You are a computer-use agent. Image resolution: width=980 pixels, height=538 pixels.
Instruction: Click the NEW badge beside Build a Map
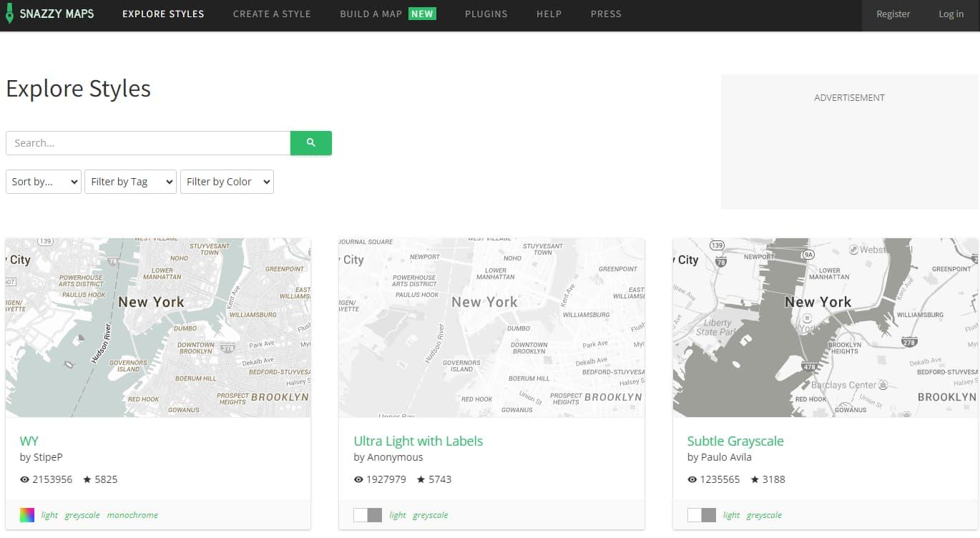[422, 14]
